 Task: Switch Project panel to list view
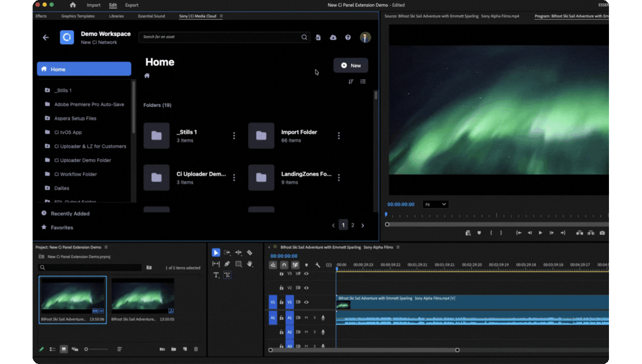[x=53, y=349]
